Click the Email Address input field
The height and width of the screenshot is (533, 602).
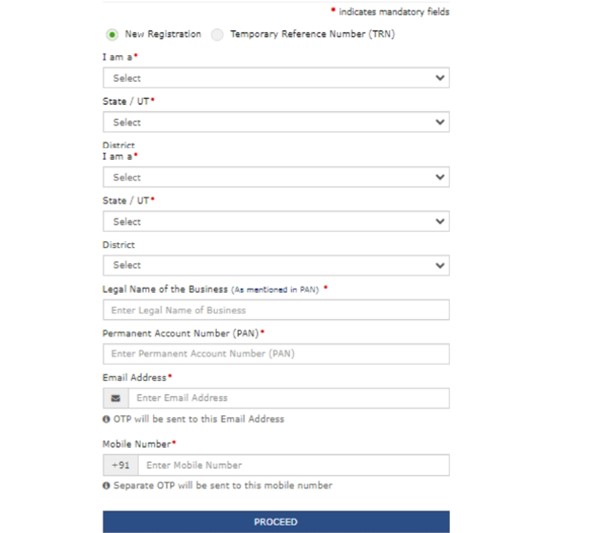point(288,398)
